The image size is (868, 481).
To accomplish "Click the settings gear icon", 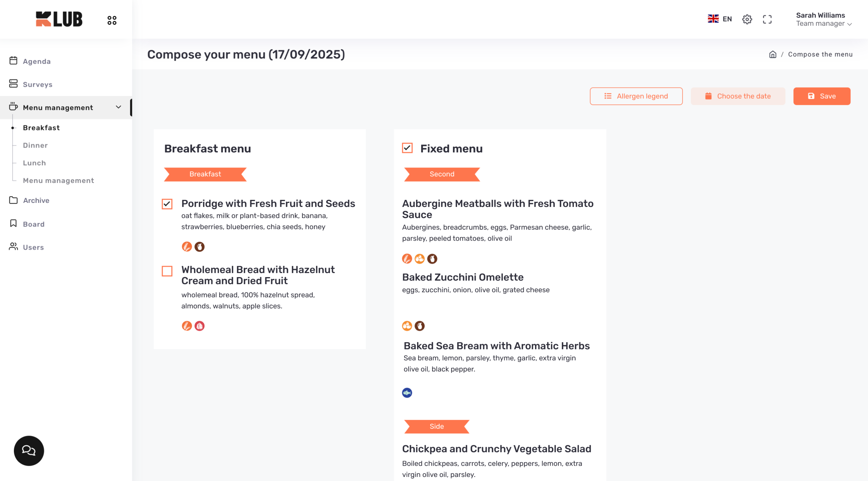I will [747, 19].
